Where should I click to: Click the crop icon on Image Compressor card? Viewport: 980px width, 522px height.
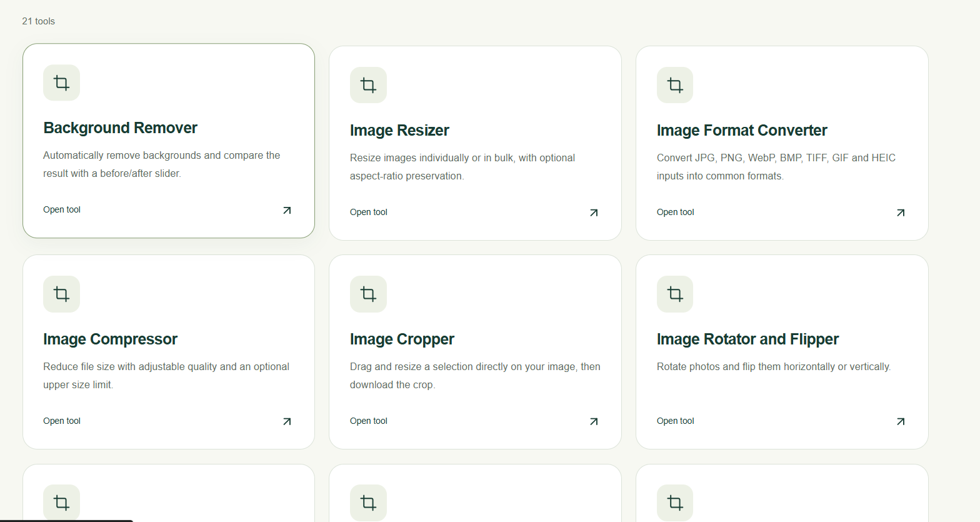61,294
